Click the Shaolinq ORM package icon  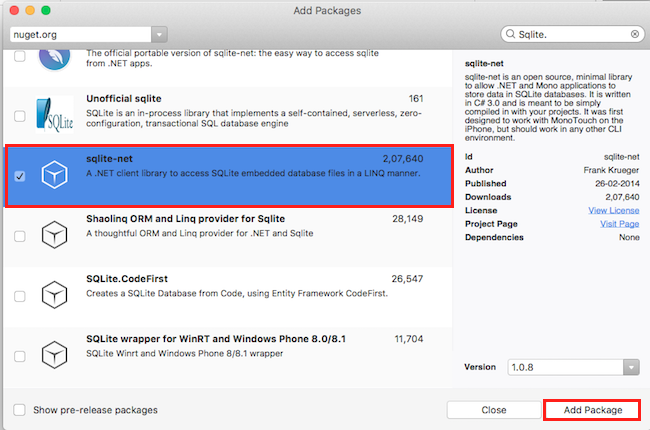point(54,235)
